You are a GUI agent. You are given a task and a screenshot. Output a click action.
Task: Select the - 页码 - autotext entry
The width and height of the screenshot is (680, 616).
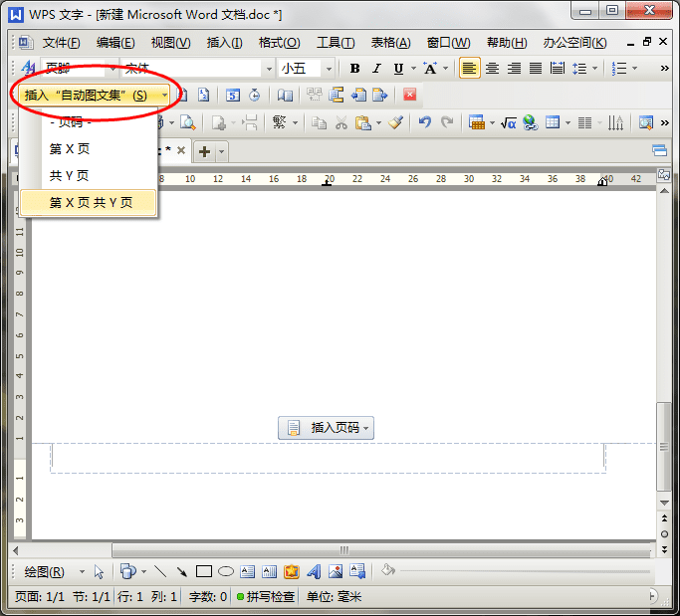click(x=88, y=123)
